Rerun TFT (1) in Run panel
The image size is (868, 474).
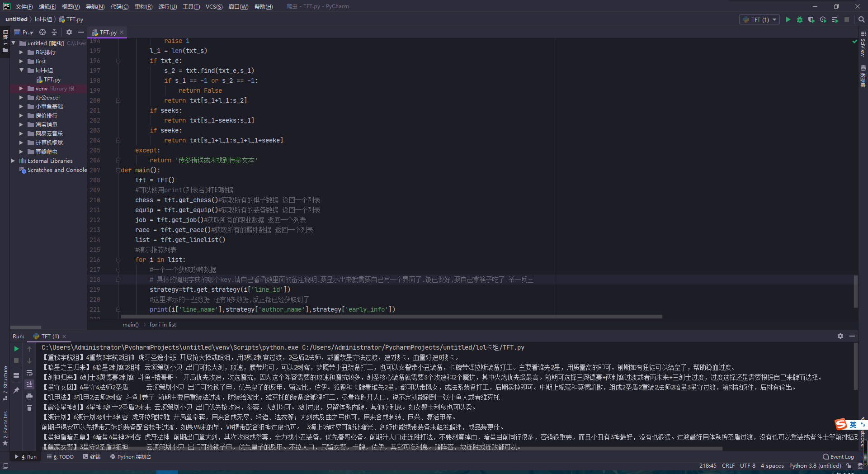(16, 349)
